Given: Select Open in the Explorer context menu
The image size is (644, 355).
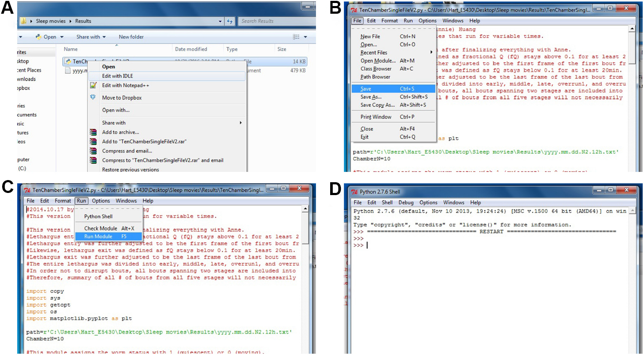Looking at the screenshot, I should click(x=109, y=66).
